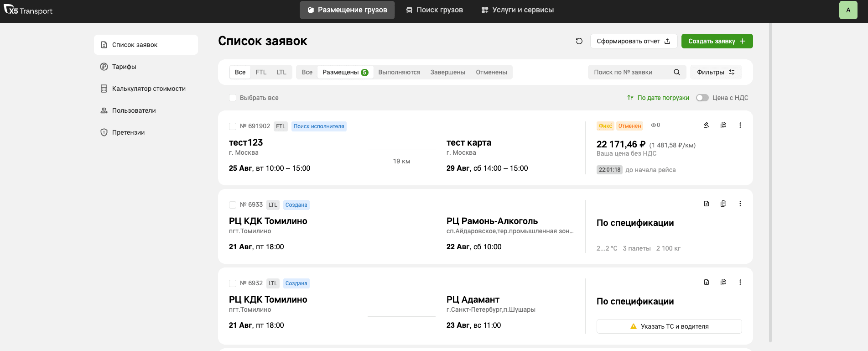This screenshot has width=868, height=351.
Task: Open "Поиск грузов" in the top navigation
Action: click(435, 10)
